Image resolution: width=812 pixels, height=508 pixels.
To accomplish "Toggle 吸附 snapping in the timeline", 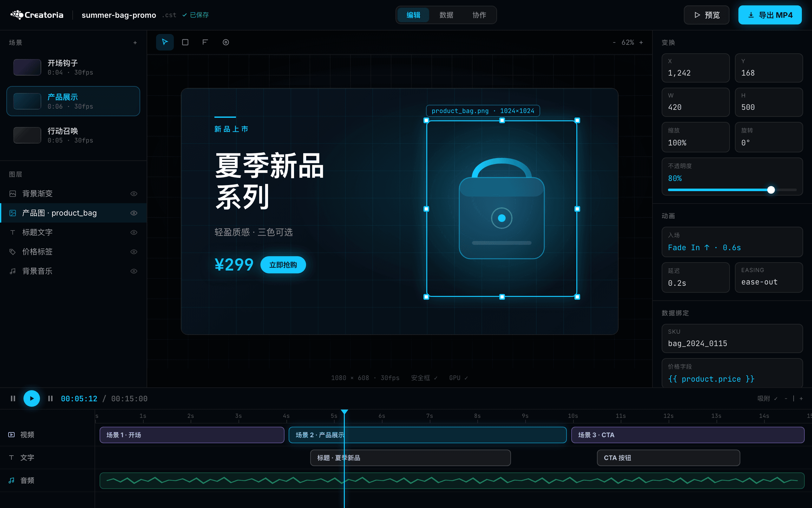I will coord(767,398).
